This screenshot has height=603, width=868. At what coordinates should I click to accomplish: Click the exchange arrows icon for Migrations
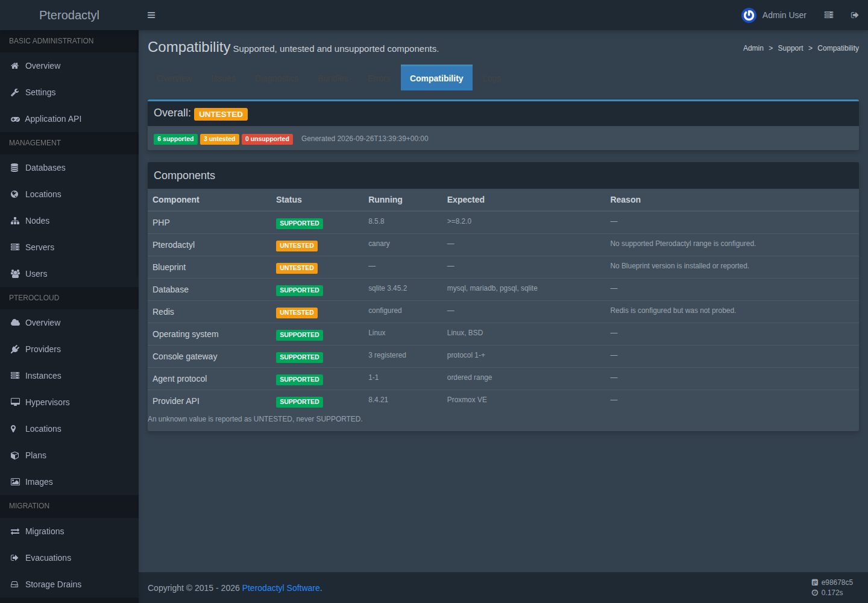pos(15,531)
